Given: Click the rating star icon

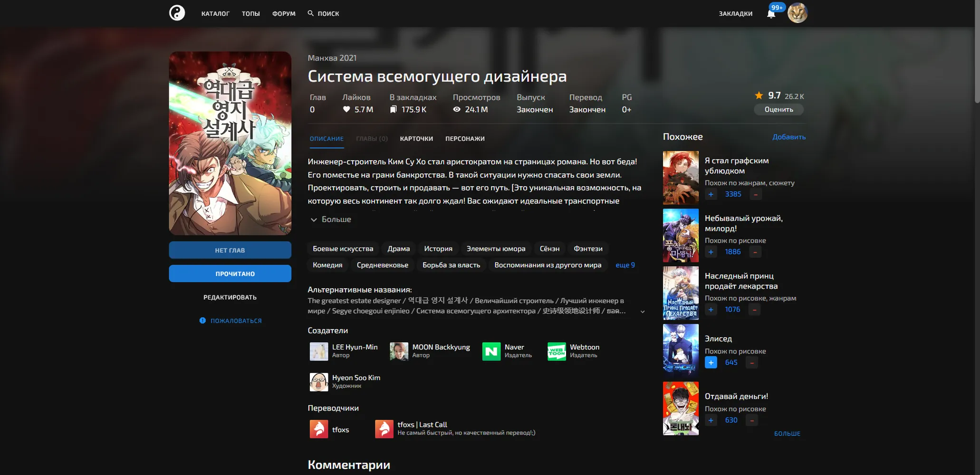Looking at the screenshot, I should click(759, 95).
